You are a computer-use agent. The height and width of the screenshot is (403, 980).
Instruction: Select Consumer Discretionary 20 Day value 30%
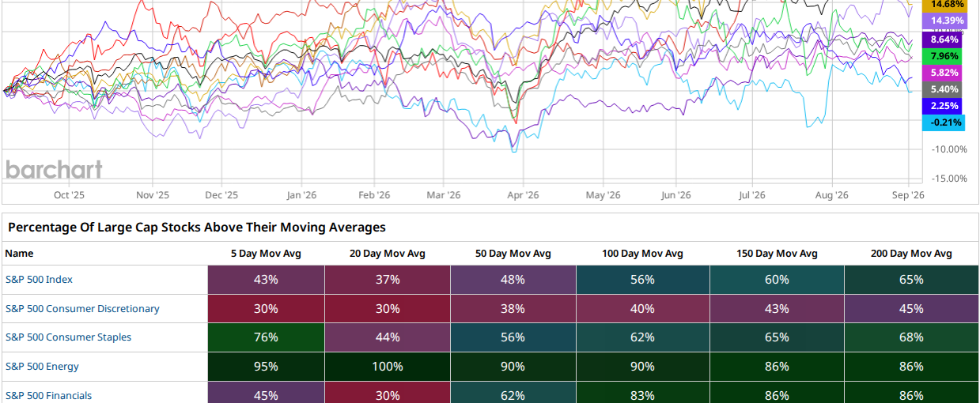(x=388, y=309)
